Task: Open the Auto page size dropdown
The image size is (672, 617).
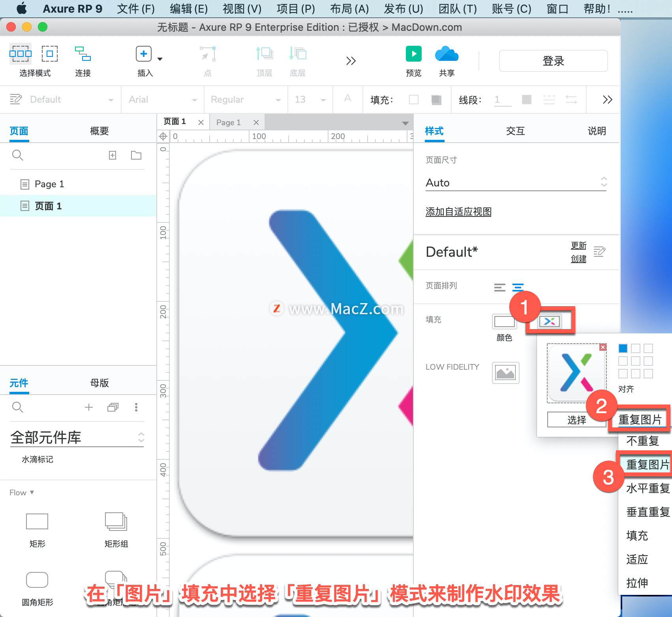Action: 516,182
